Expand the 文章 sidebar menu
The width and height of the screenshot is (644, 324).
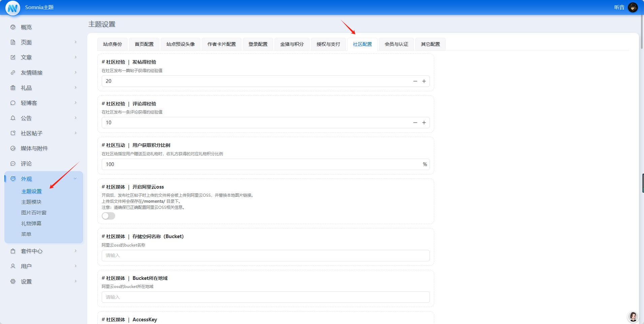coord(75,57)
